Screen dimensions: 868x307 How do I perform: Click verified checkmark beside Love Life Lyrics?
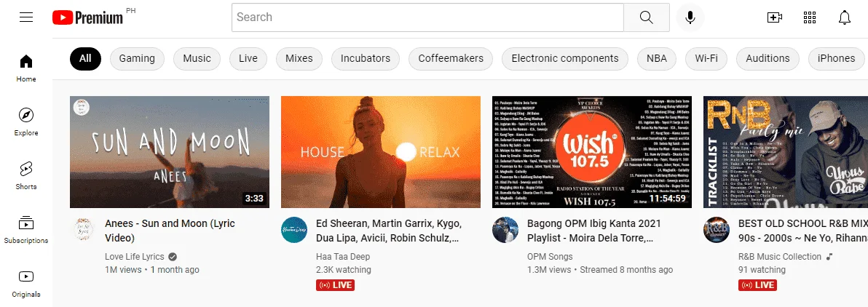pos(173,257)
